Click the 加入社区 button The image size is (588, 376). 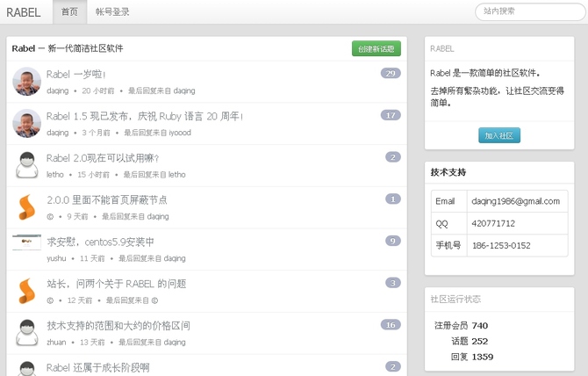pos(499,135)
